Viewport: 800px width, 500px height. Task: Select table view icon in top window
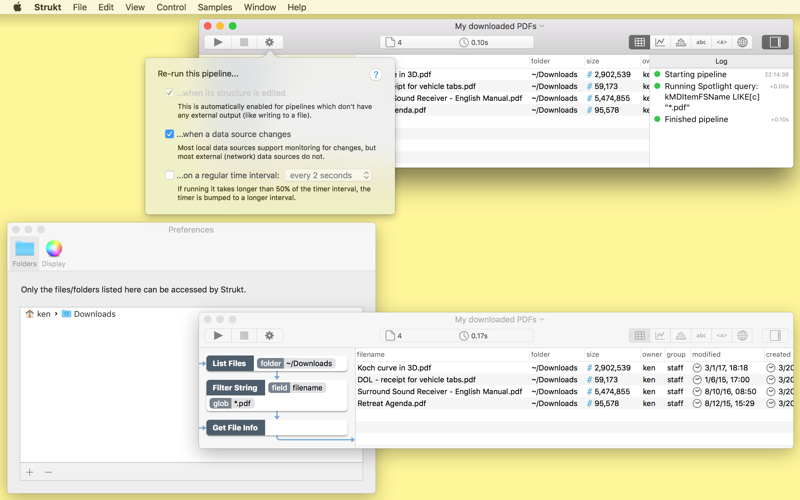pos(639,42)
